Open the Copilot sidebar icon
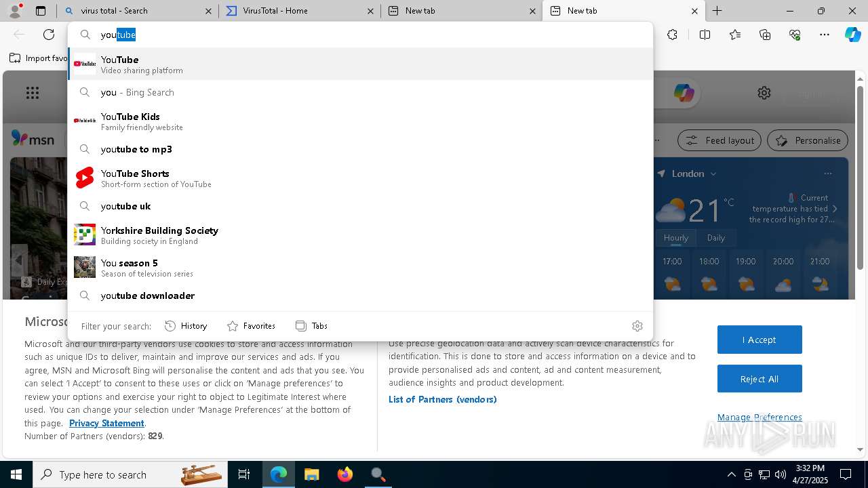868x488 pixels. coord(852,35)
